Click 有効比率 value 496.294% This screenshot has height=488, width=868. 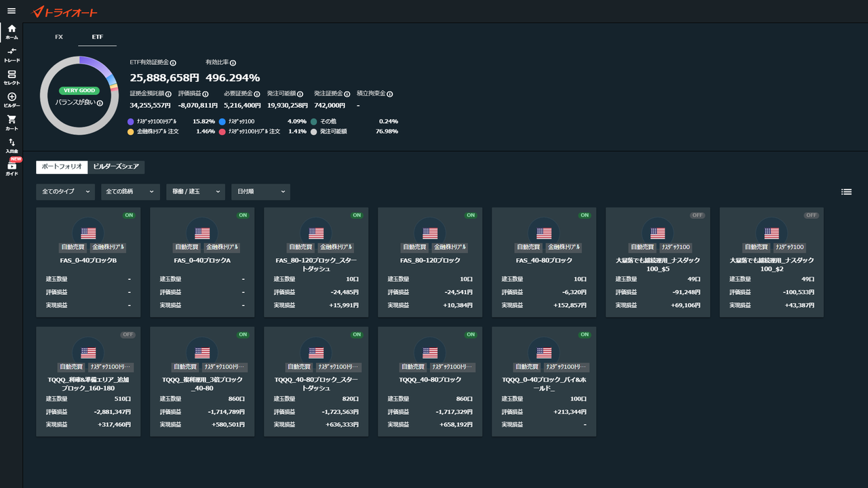pos(233,78)
